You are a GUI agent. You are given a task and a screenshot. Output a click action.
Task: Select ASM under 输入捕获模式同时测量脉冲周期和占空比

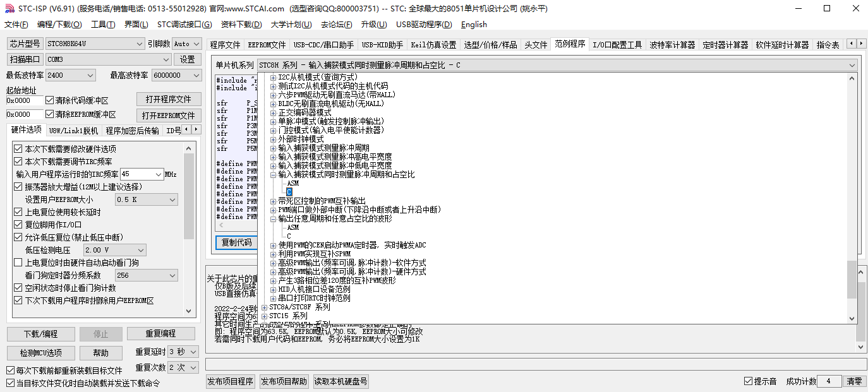(293, 183)
